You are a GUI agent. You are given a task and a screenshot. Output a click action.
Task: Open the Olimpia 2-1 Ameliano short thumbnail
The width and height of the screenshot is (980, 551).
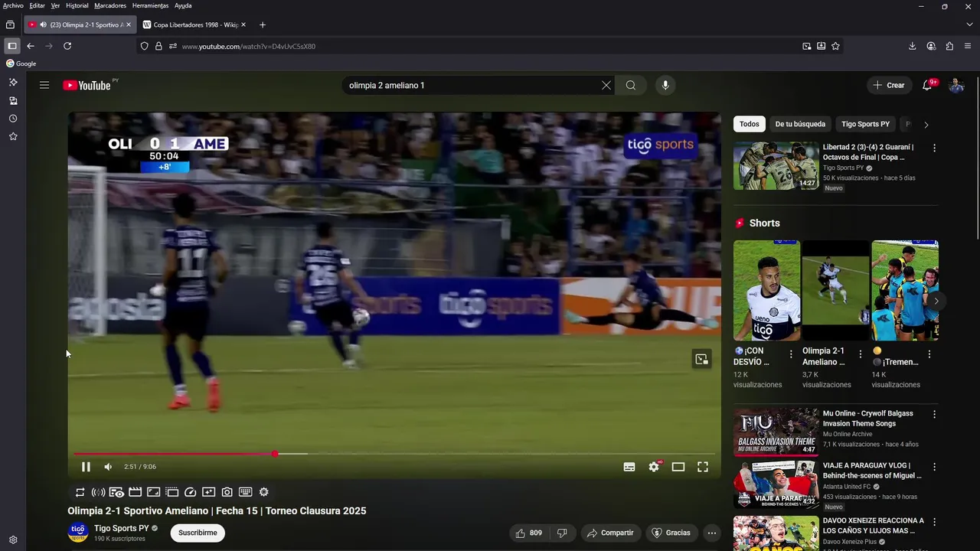835,290
